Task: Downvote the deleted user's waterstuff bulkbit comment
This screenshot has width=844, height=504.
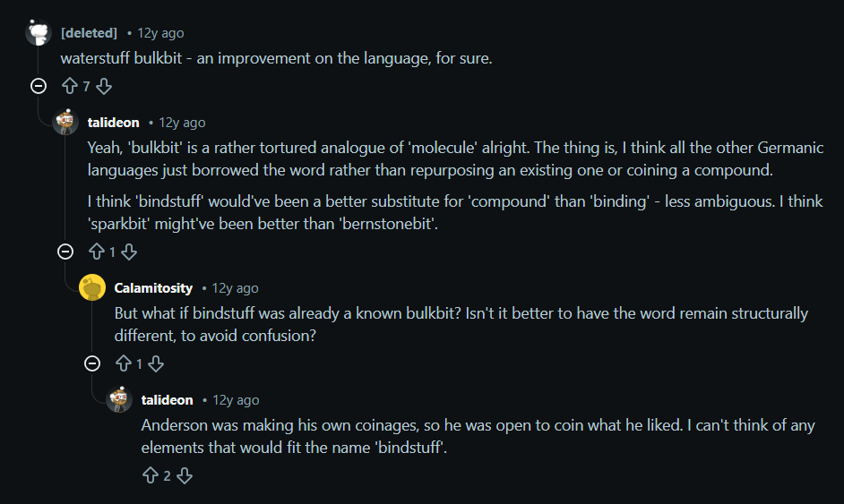Action: 103,87
